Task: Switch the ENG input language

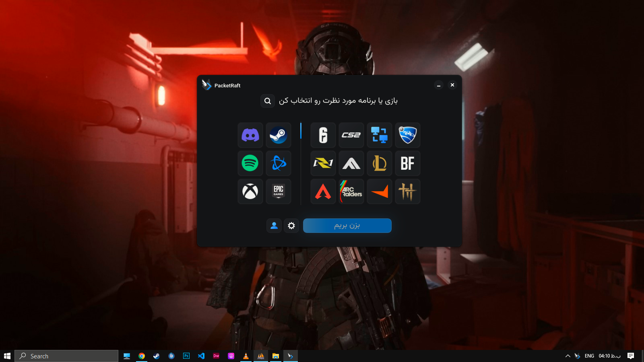Action: tap(589, 356)
